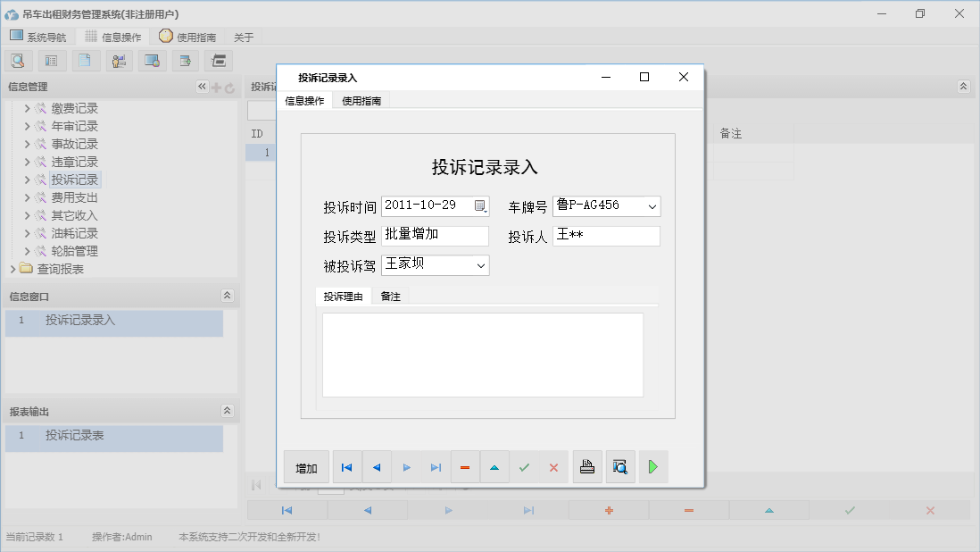
Task: Open the 车牌号 dropdown list
Action: coord(651,205)
